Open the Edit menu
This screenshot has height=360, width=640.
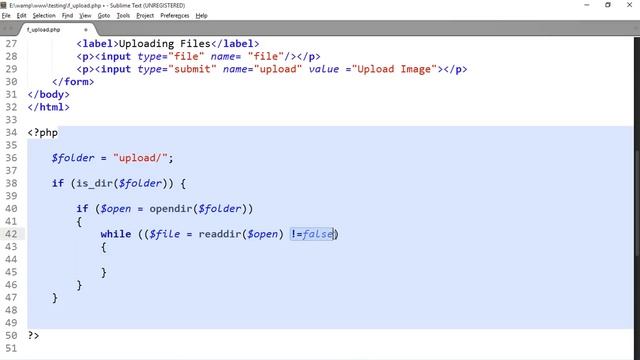coord(21,16)
